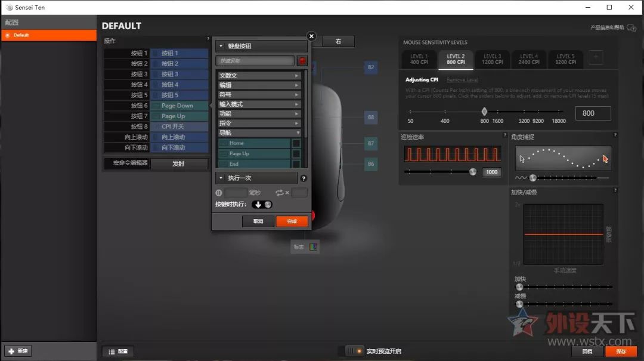The image size is (644, 361).
Task: Collapse the 导航 key category
Action: 260,132
